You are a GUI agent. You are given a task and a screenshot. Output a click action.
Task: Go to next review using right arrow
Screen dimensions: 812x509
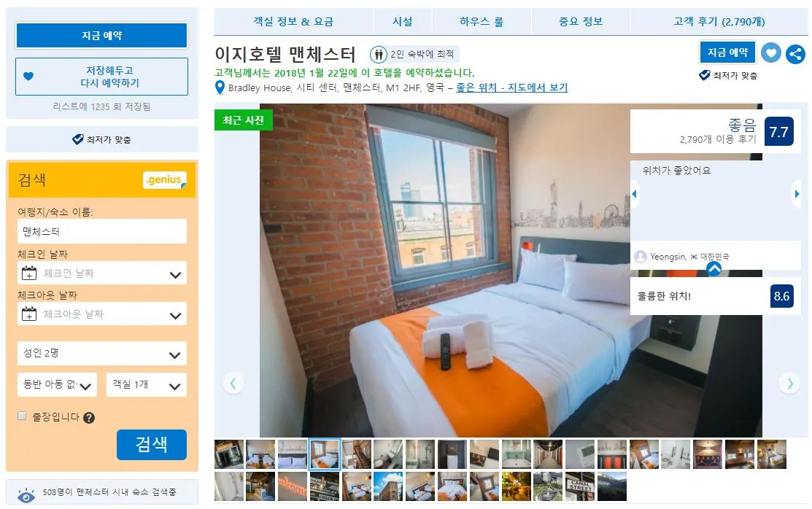797,194
